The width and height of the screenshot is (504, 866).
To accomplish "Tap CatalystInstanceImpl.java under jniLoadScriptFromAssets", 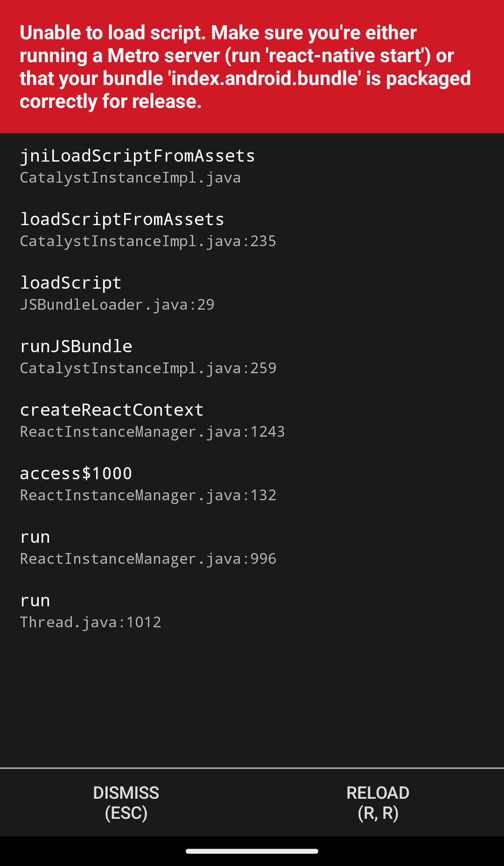I will coord(130,177).
